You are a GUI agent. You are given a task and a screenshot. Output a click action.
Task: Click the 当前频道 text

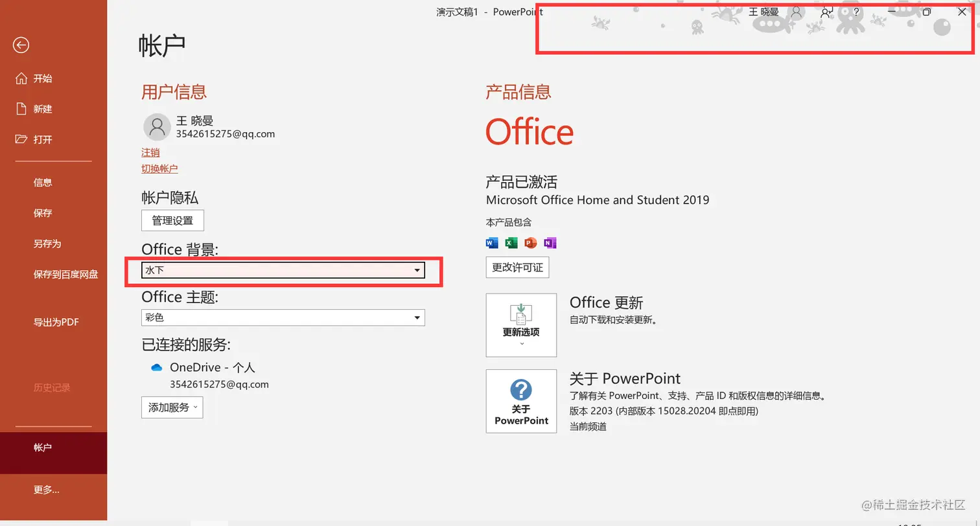(588, 426)
